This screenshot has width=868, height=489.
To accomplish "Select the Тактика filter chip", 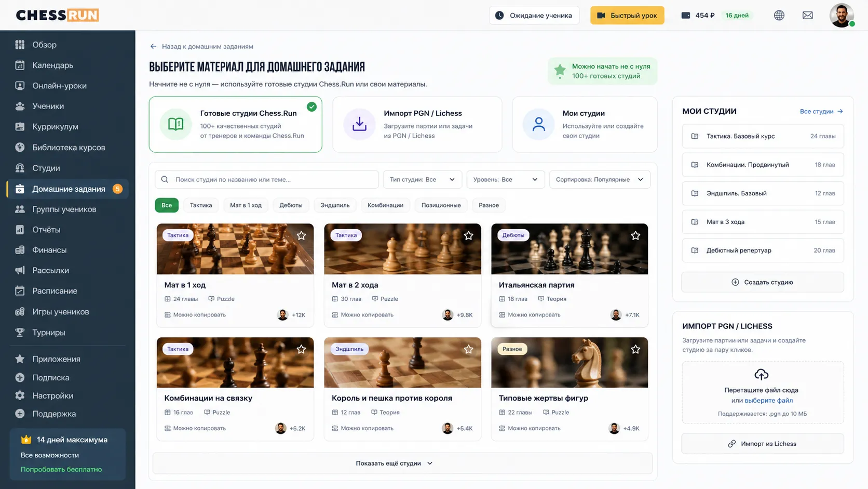I will [201, 205].
